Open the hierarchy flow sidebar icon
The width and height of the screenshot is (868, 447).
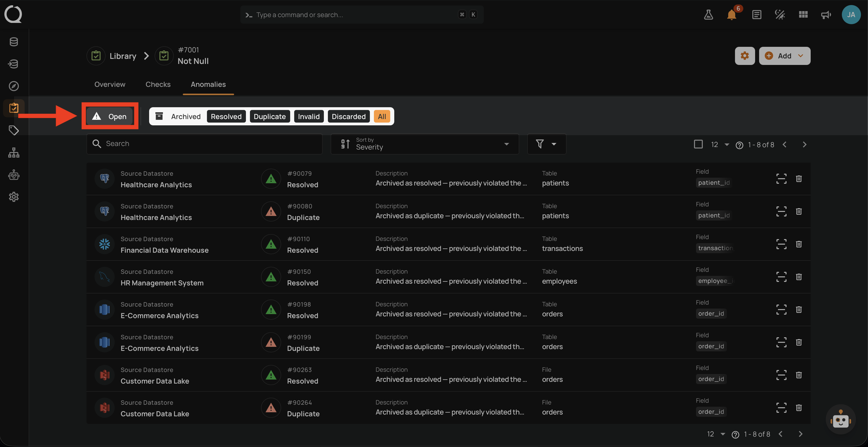[x=14, y=153]
